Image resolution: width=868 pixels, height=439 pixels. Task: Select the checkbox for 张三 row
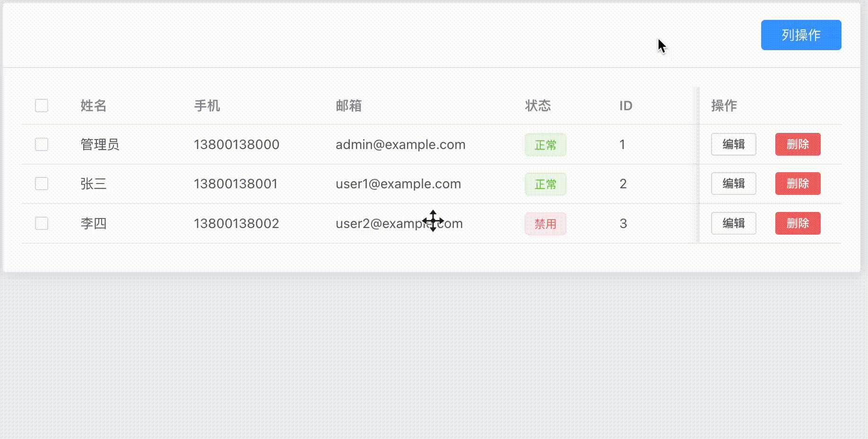point(42,184)
